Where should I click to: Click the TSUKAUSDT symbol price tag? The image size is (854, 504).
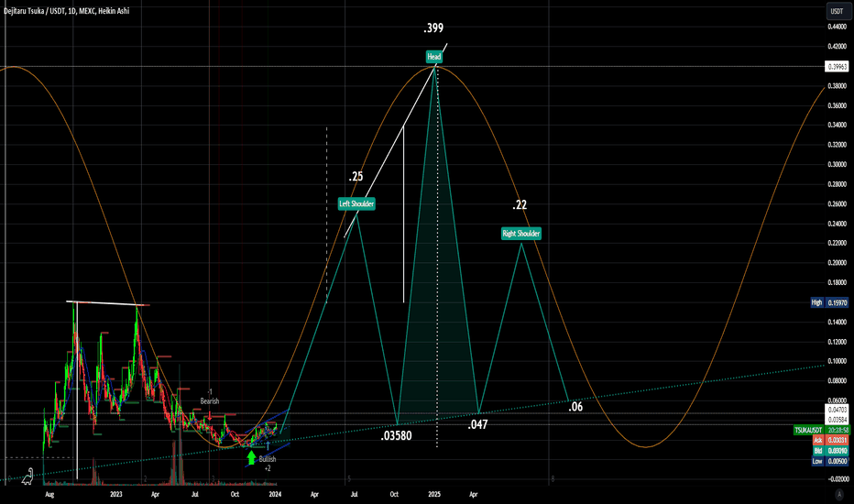[808, 431]
